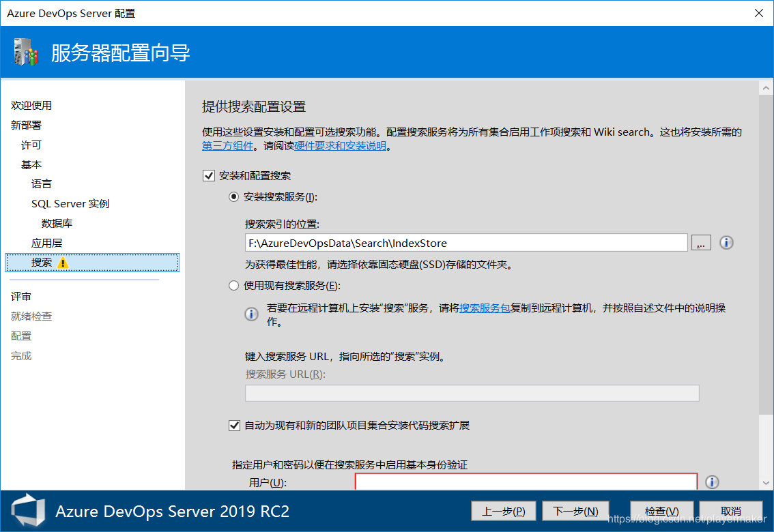
Task: Open the 硬件要求和安装说明 link
Action: coord(340,145)
